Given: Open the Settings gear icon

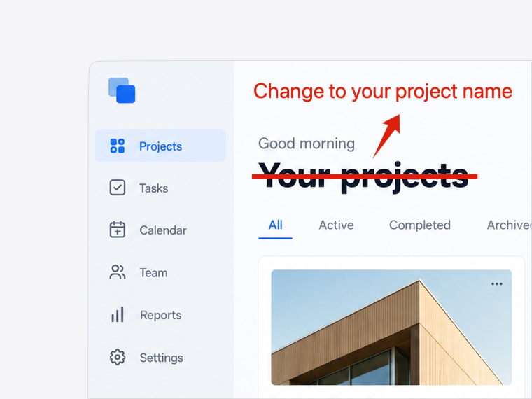Looking at the screenshot, I should [118, 357].
